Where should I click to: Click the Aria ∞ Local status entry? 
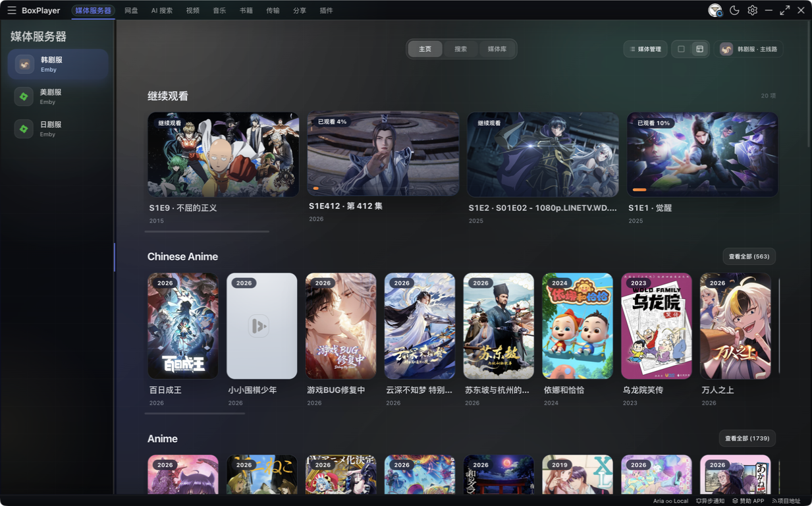click(670, 501)
